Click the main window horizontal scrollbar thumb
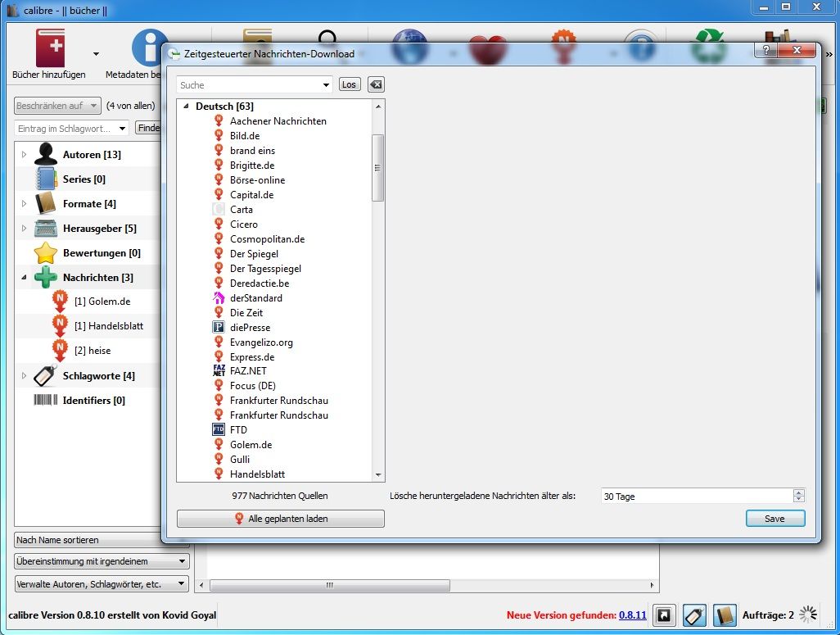The height and width of the screenshot is (635, 840). [329, 585]
